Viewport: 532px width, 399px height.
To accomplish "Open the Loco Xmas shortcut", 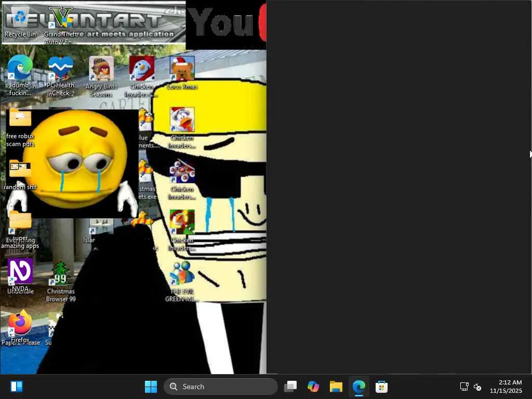I will click(x=182, y=73).
